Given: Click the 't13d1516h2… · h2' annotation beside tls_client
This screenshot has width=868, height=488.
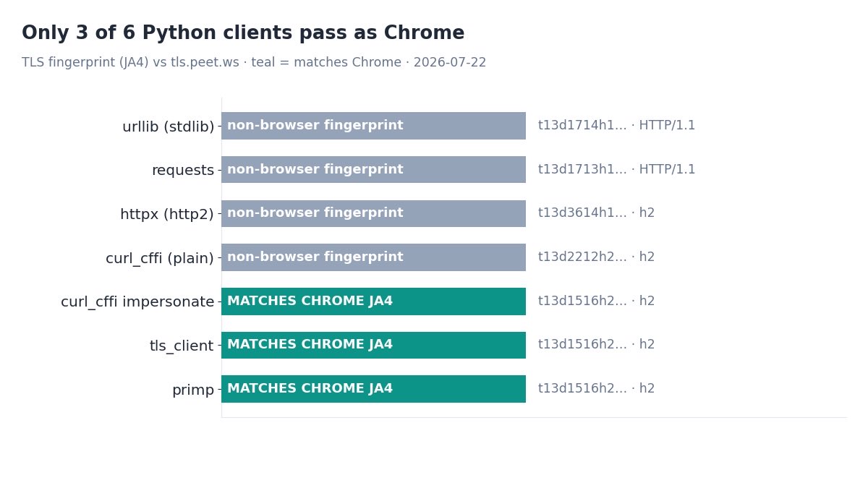Looking at the screenshot, I should click(x=596, y=345).
